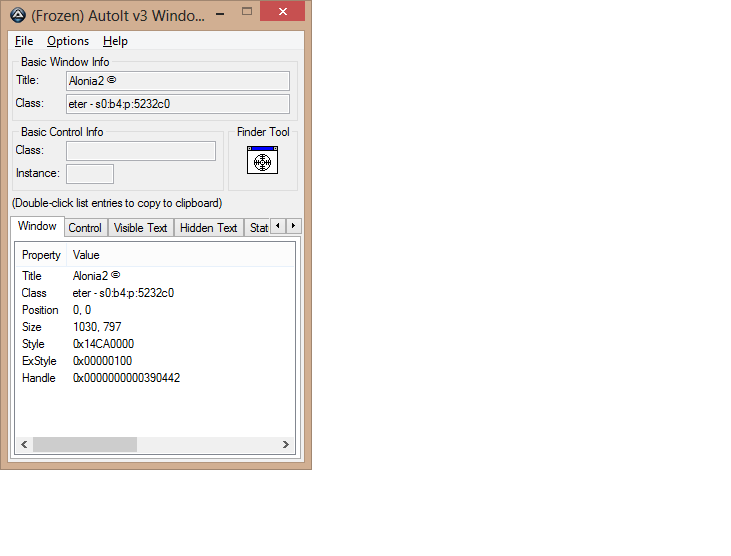
Task: Select the Hidden Text tab
Action: [208, 228]
